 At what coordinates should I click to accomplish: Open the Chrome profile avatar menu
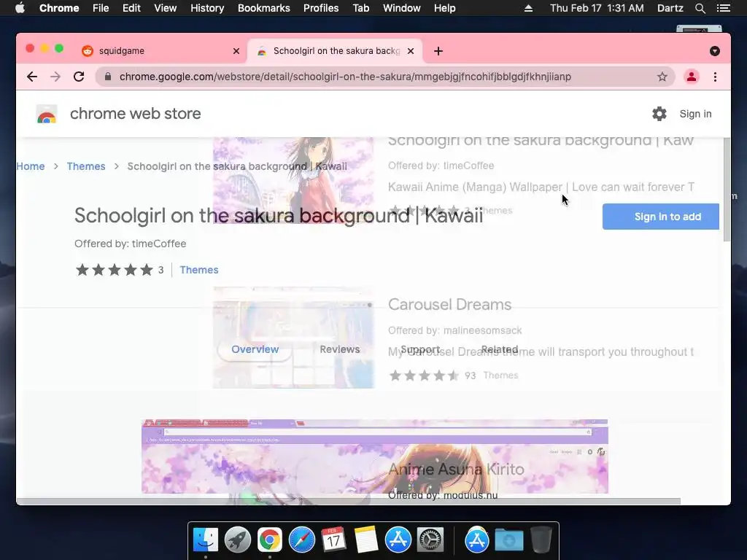tap(692, 77)
